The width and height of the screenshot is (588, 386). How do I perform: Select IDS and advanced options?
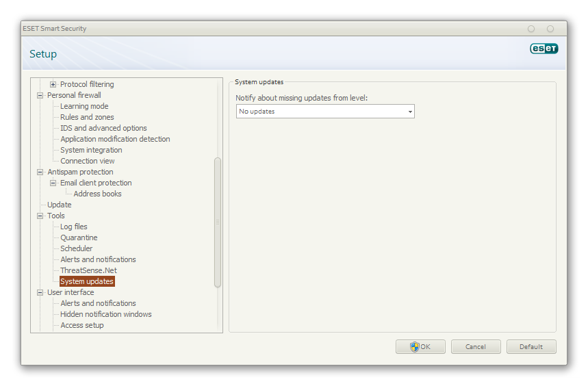click(103, 128)
